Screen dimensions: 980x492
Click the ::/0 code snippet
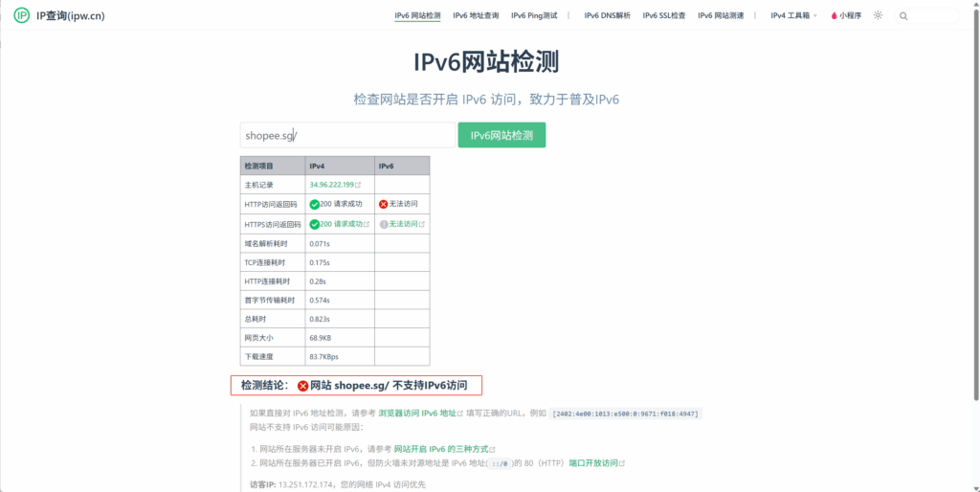(500, 463)
